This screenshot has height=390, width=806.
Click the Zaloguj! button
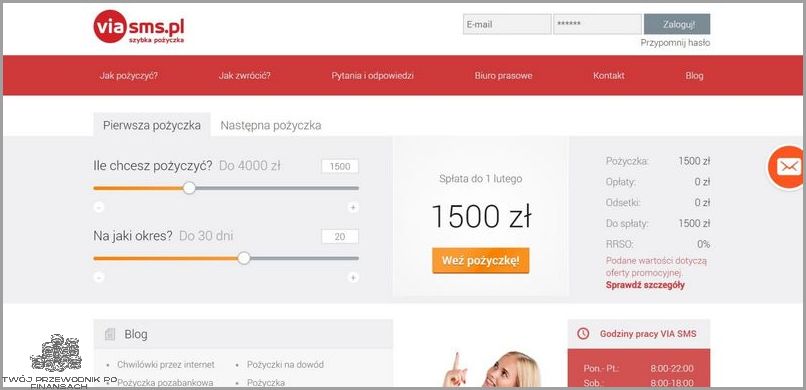pos(677,24)
